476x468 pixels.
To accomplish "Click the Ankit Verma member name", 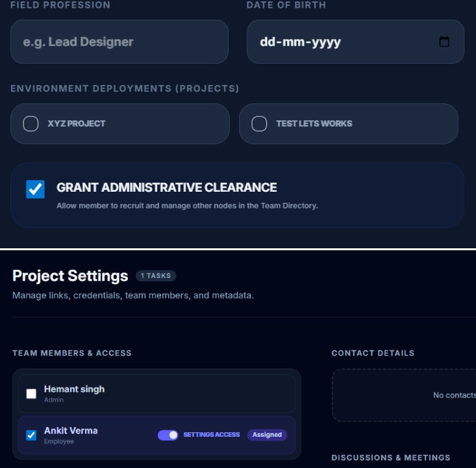I will pos(71,431).
